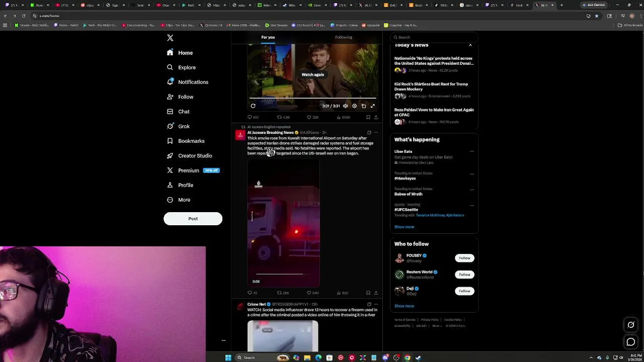Follow Deji
The image size is (644, 362).
pos(464,291)
